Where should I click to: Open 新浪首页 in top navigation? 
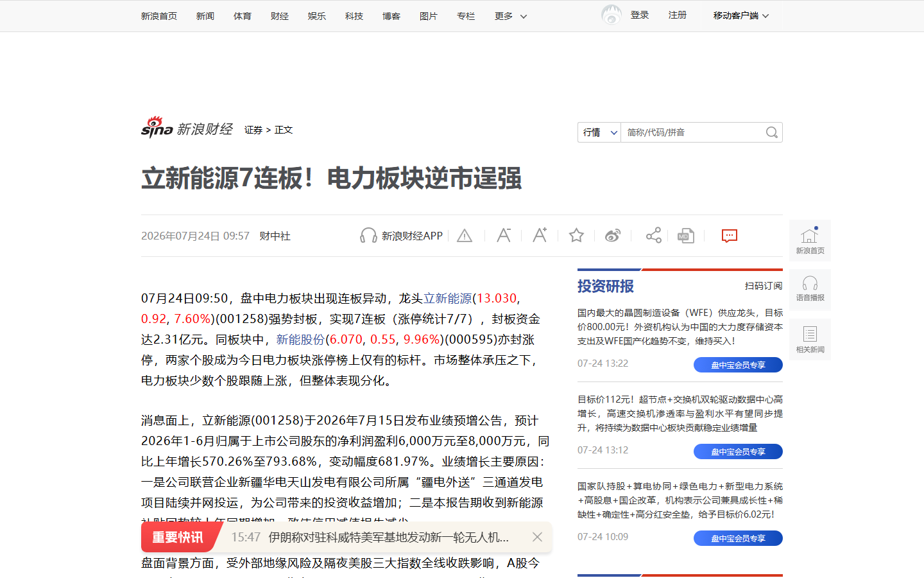click(159, 16)
